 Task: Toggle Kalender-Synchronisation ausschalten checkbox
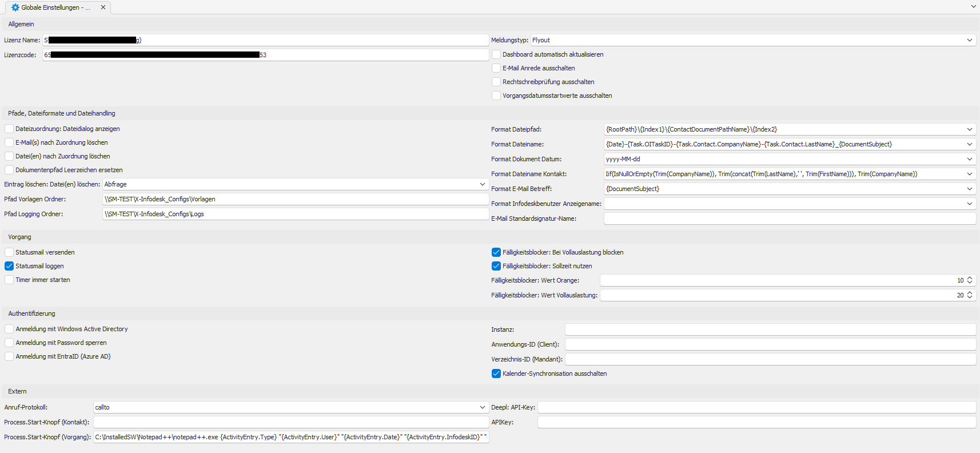point(496,373)
